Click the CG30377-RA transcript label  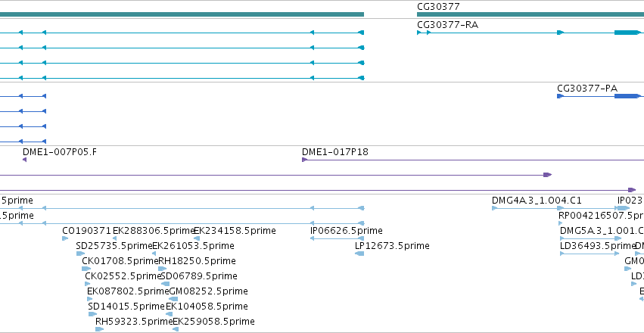pyautogui.click(x=447, y=25)
